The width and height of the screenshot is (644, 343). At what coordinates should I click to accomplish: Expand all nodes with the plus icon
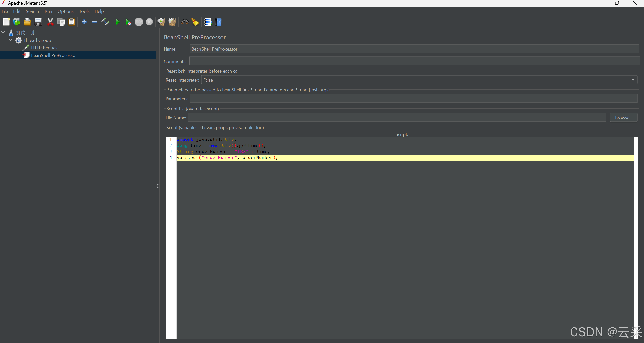point(84,22)
